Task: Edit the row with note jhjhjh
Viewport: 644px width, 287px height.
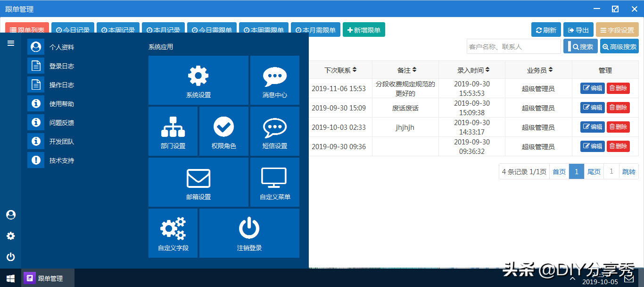Action: (593, 127)
